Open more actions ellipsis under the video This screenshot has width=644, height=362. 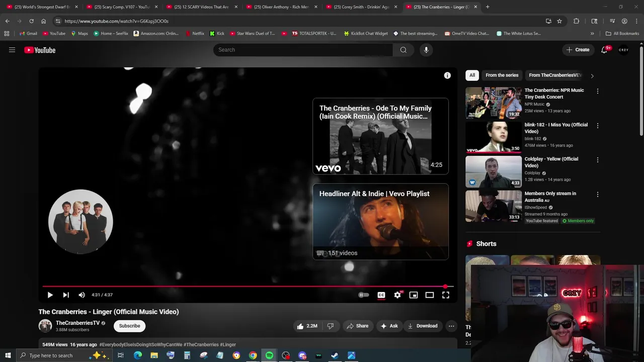pos(451,326)
